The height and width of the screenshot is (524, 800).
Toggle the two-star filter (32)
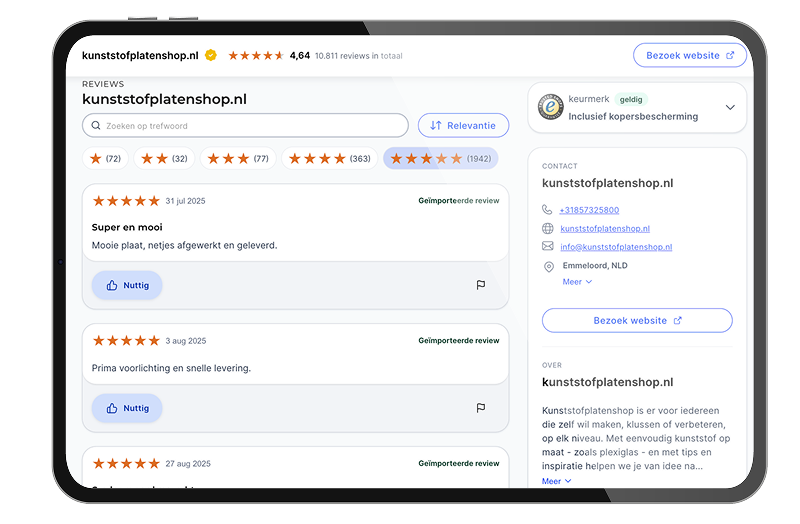pos(164,159)
